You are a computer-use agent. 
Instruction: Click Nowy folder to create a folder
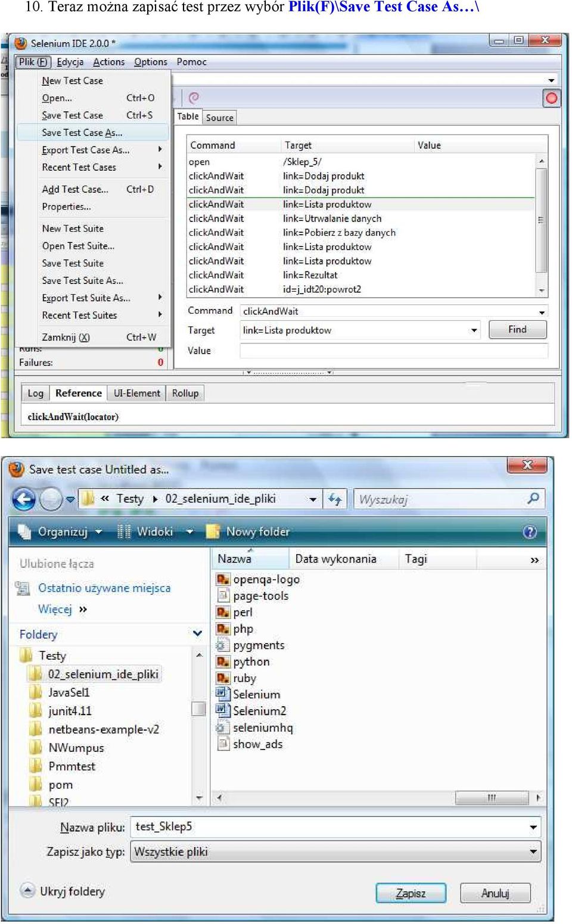248,532
